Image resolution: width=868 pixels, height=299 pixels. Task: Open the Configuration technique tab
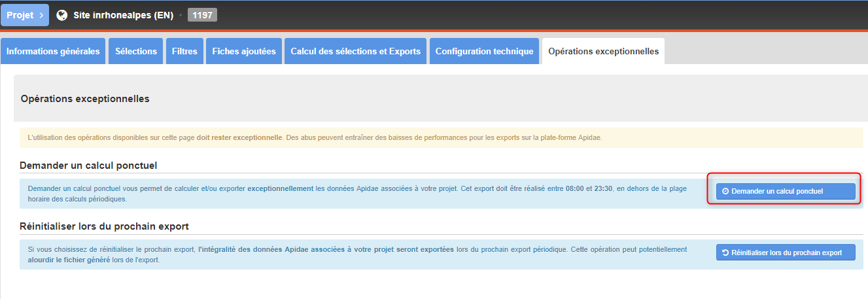(x=484, y=51)
